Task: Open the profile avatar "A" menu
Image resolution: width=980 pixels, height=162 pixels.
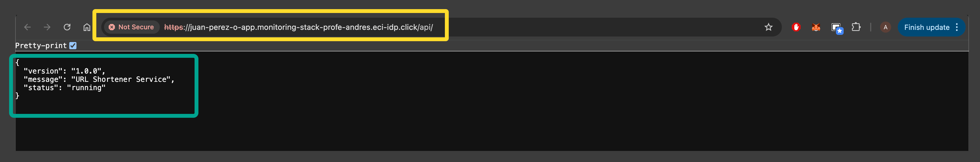Action: click(x=886, y=27)
